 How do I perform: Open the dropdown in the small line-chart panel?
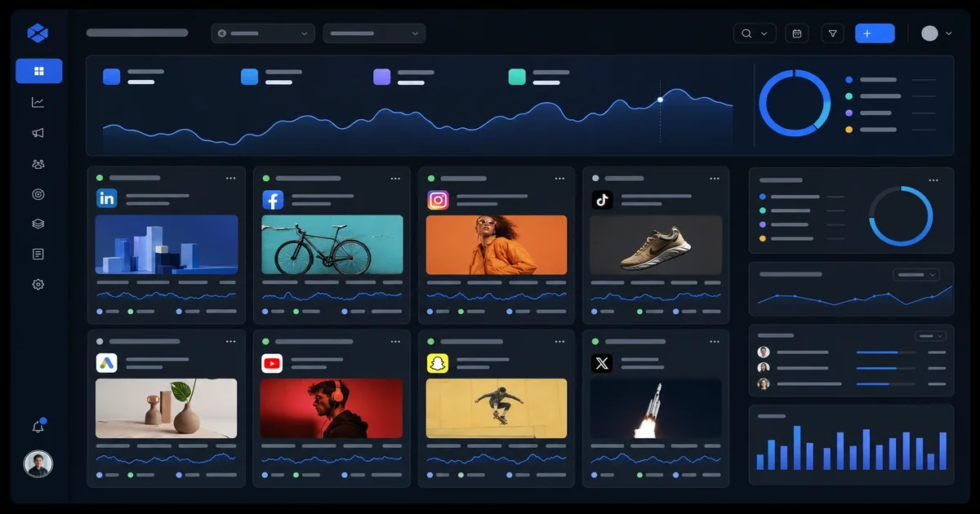[916, 275]
